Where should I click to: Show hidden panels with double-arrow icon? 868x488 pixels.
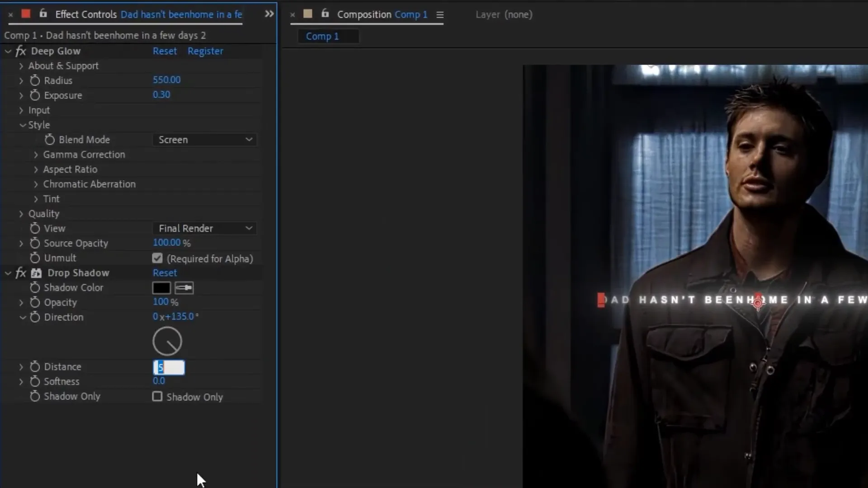pos(269,14)
